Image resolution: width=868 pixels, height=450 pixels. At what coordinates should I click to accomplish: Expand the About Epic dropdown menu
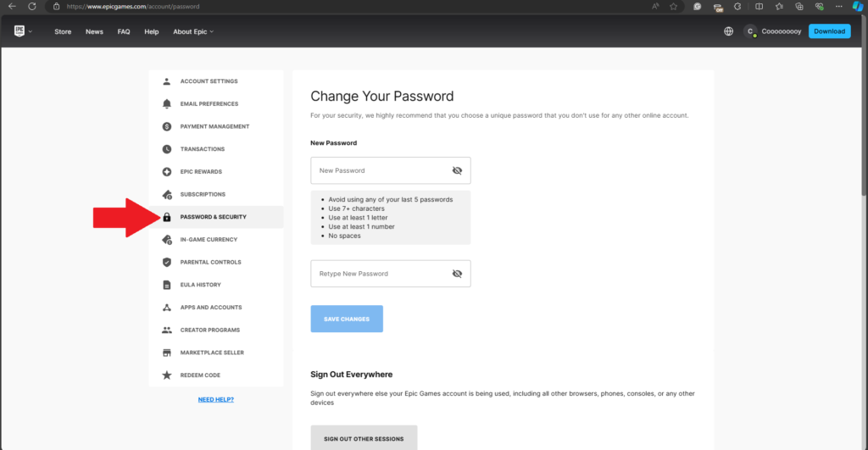pos(193,31)
